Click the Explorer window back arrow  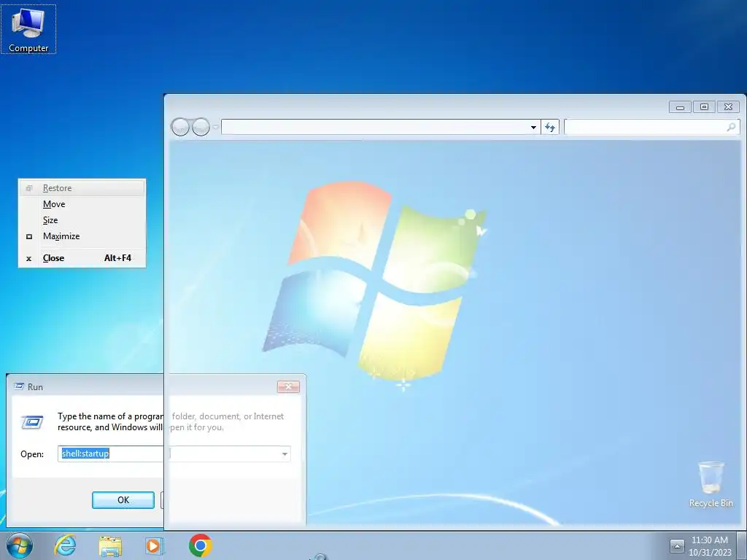coord(181,127)
